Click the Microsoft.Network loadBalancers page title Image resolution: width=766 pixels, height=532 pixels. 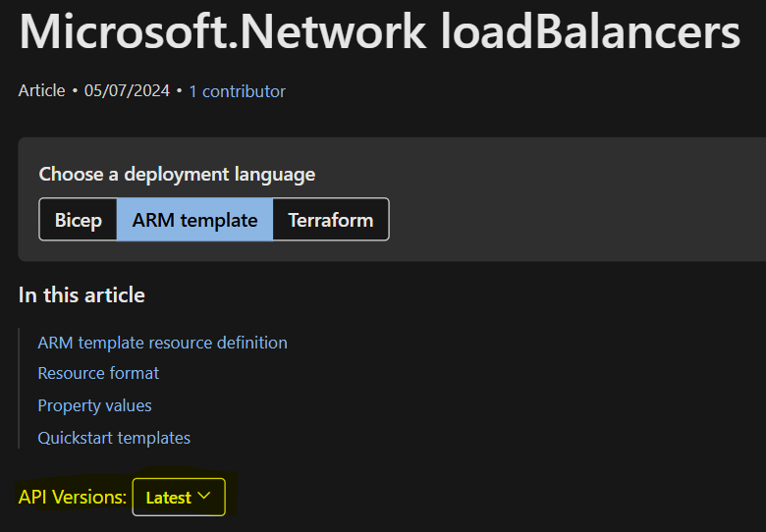click(380, 32)
